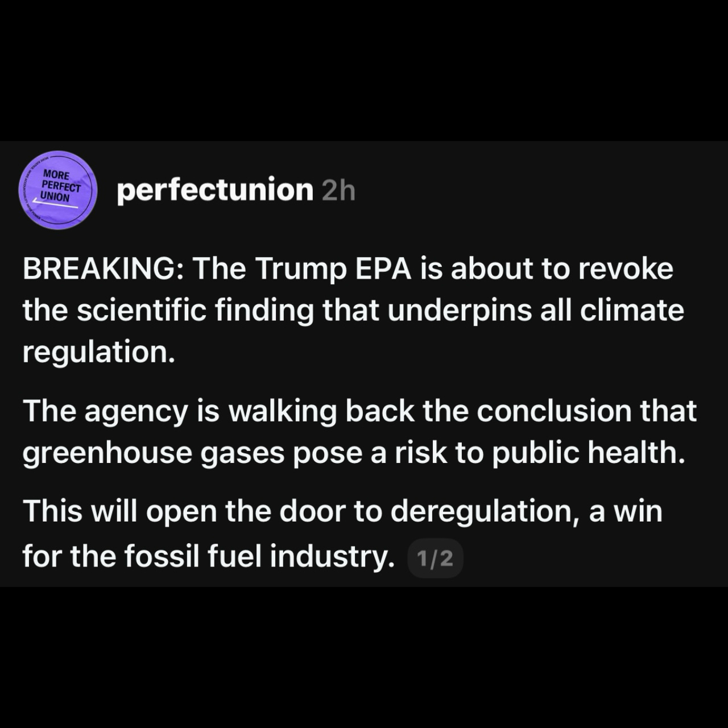
Task: Click the words greenhouse gases
Action: 154,453
